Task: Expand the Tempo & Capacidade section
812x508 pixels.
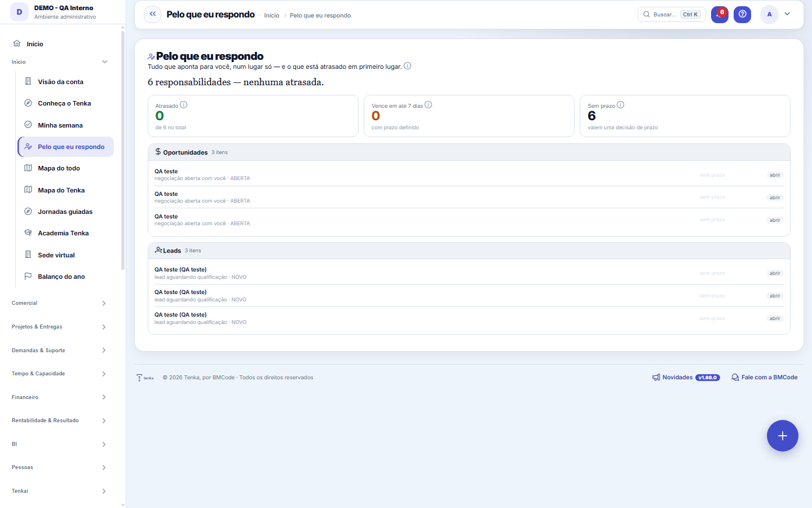Action: coord(59,374)
